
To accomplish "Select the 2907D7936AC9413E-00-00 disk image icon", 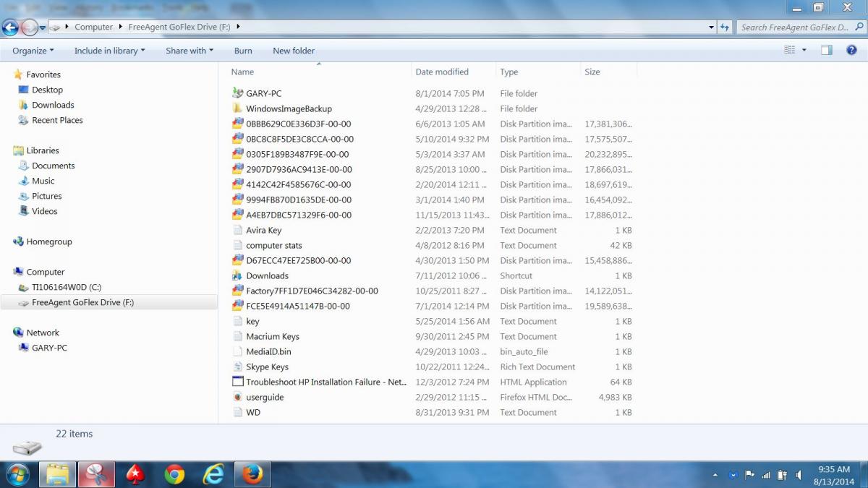I will coord(237,169).
